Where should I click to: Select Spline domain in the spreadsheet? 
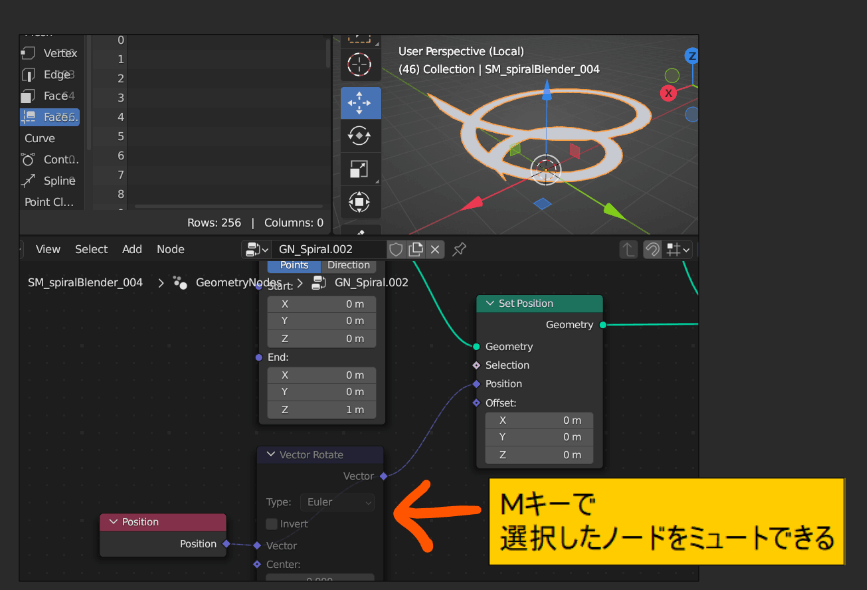(x=50, y=181)
